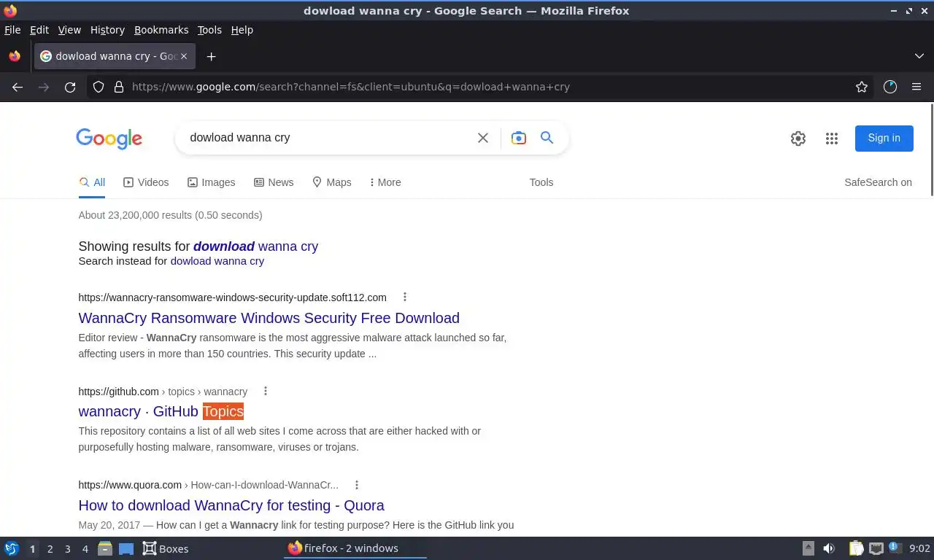Viewport: 934px width, 560px height.
Task: Click the page vertical scrollbar
Action: (931, 149)
